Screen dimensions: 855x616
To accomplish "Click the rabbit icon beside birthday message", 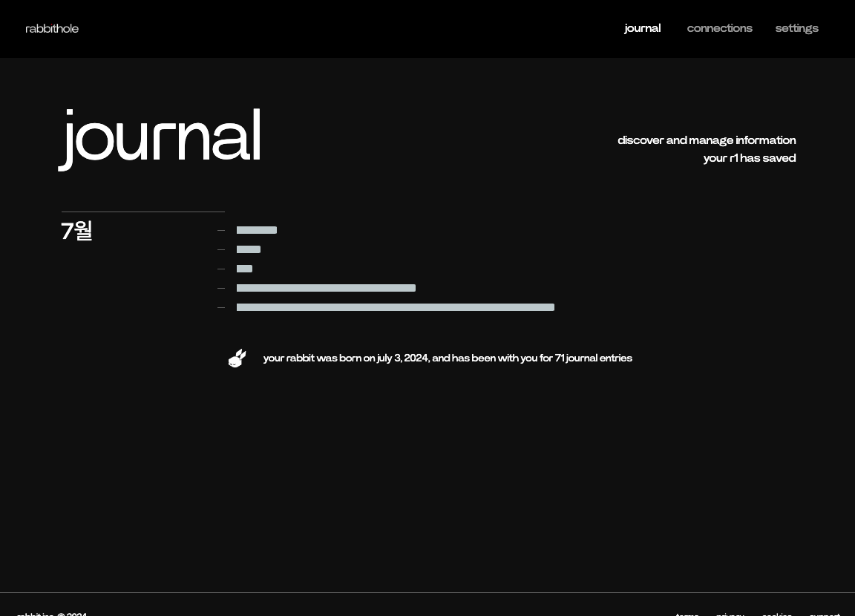I will click(x=237, y=358).
